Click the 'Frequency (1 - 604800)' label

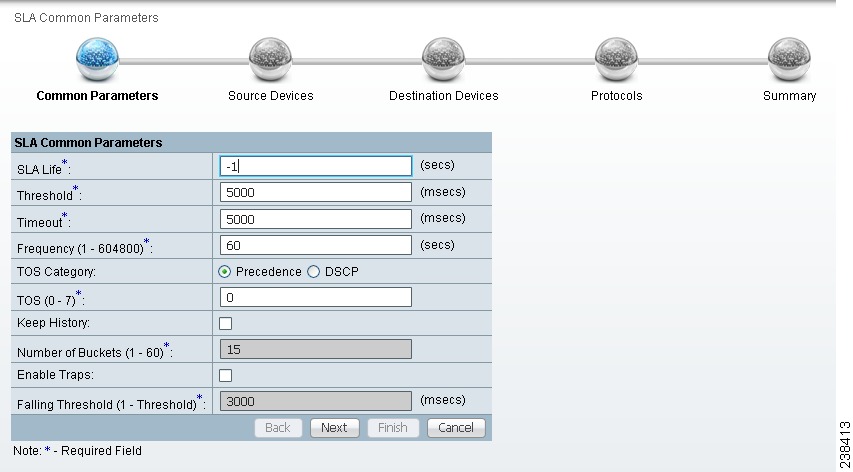click(x=85, y=247)
